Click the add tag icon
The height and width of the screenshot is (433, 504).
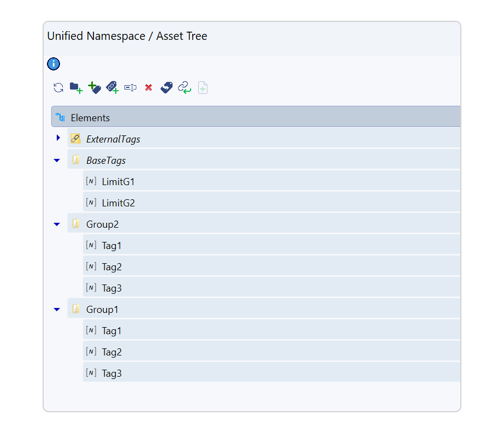pyautogui.click(x=94, y=87)
